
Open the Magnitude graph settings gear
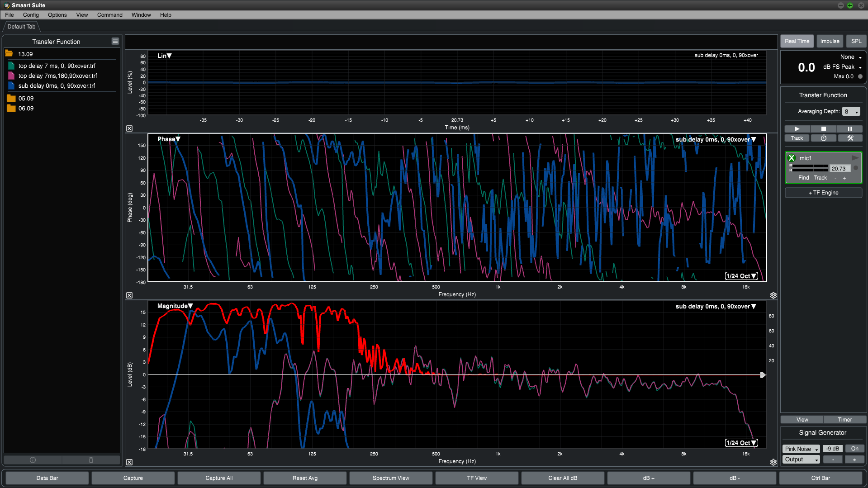(773, 462)
